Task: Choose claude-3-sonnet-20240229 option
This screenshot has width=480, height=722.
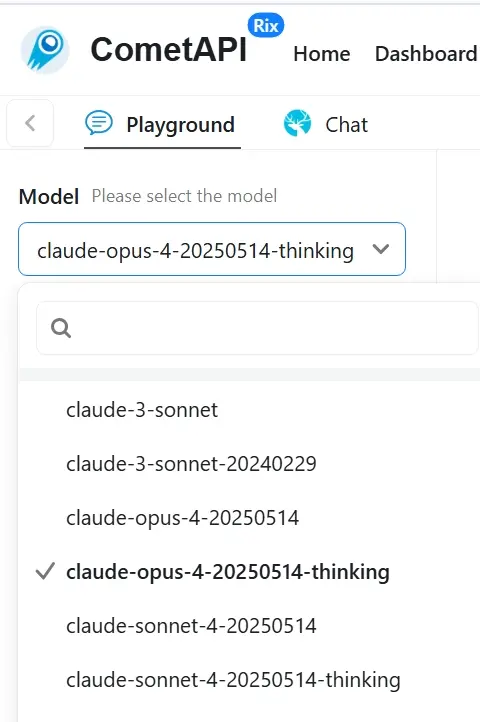Action: pos(249,463)
